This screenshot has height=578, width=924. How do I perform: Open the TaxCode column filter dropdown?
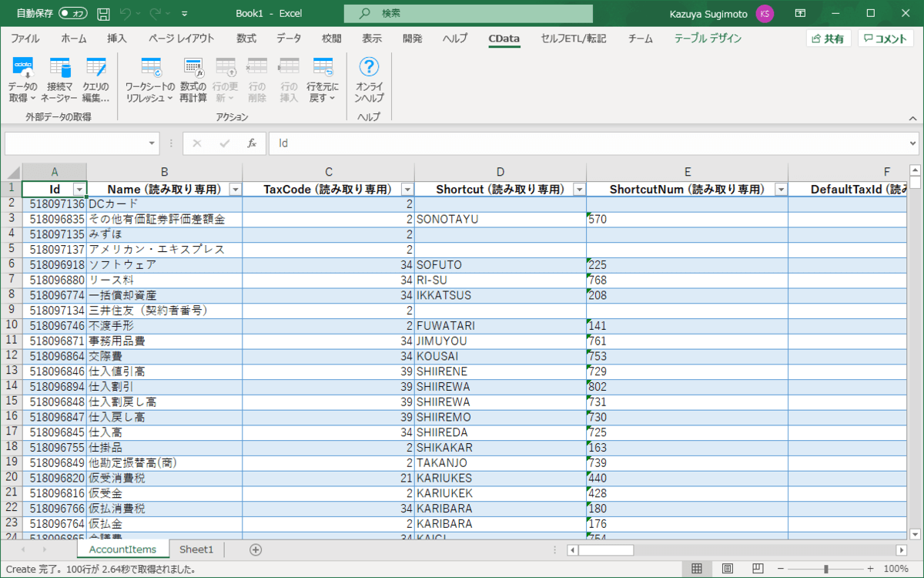coord(407,190)
